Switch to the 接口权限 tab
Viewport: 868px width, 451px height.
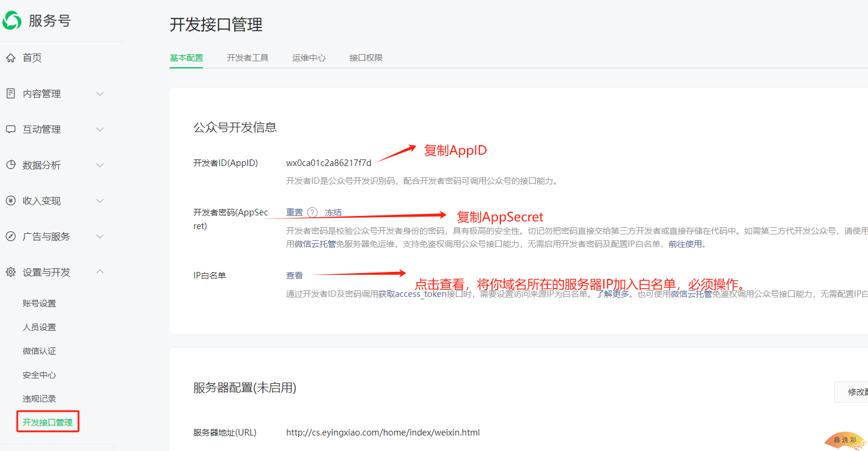[x=366, y=58]
